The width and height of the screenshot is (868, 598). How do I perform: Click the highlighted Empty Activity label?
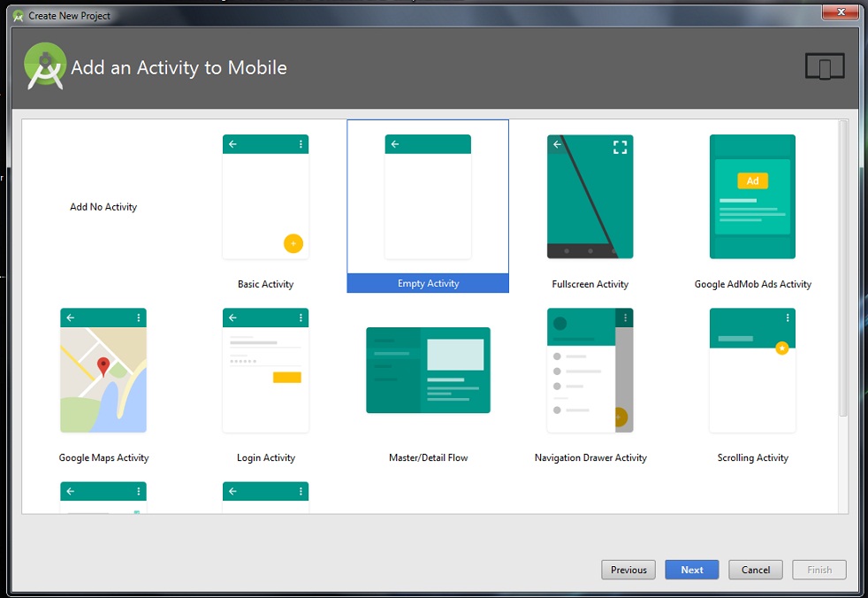[428, 283]
